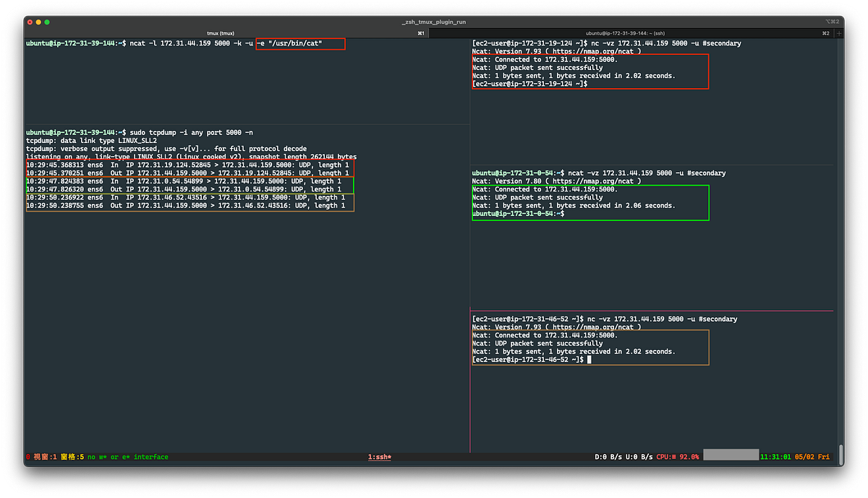Click the U:0 B/s upload rate
Screen dimensions: 868x498
click(x=639, y=457)
